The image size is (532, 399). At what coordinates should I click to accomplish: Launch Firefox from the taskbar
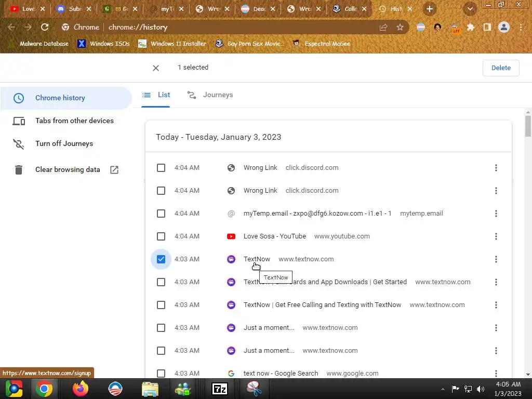click(x=81, y=389)
